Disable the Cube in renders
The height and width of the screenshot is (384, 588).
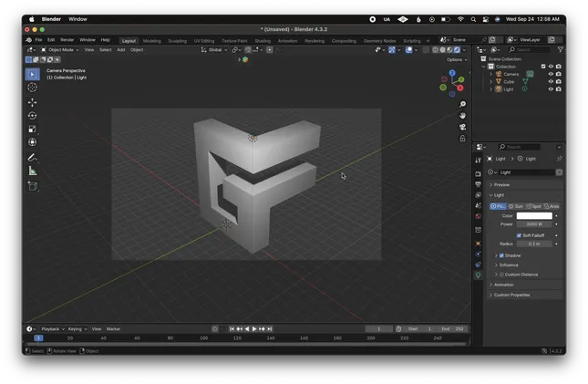[559, 81]
